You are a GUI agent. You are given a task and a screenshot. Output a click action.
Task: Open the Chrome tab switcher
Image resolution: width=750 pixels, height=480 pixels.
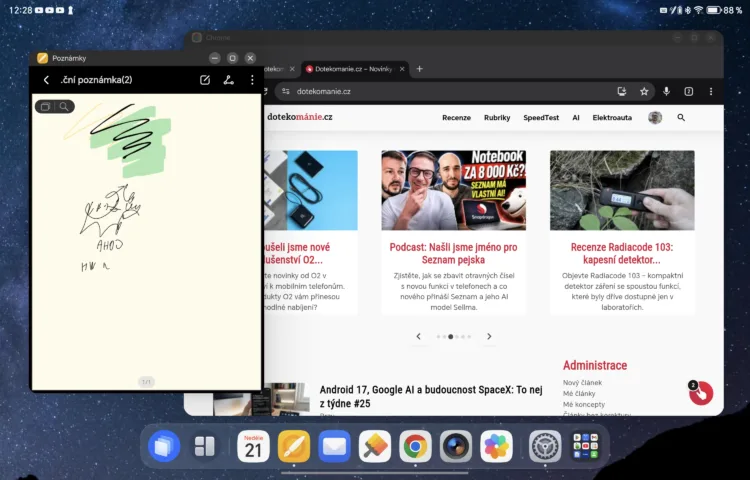coord(688,91)
